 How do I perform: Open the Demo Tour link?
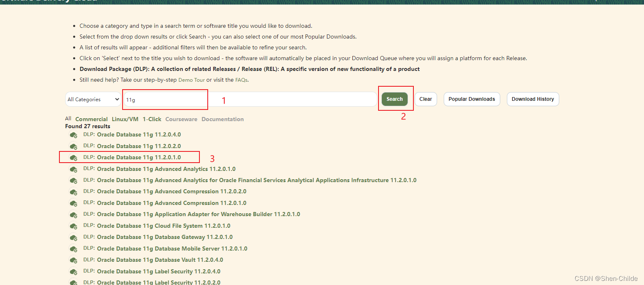click(192, 80)
